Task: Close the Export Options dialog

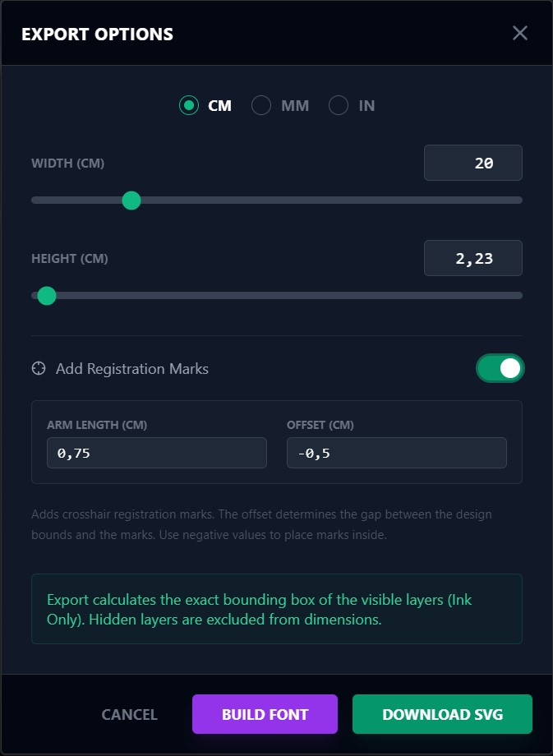Action: click(519, 33)
